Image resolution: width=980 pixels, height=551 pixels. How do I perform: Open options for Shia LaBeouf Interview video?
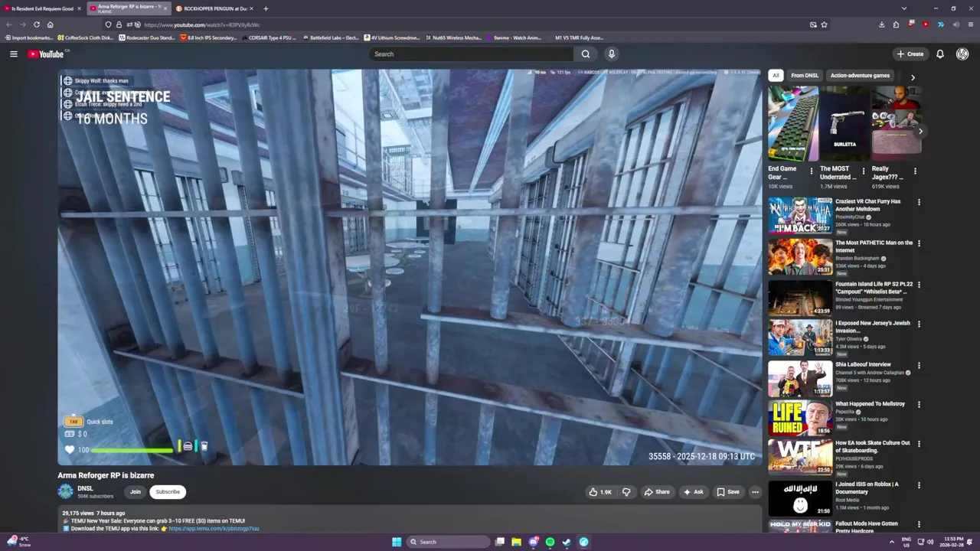(x=919, y=366)
